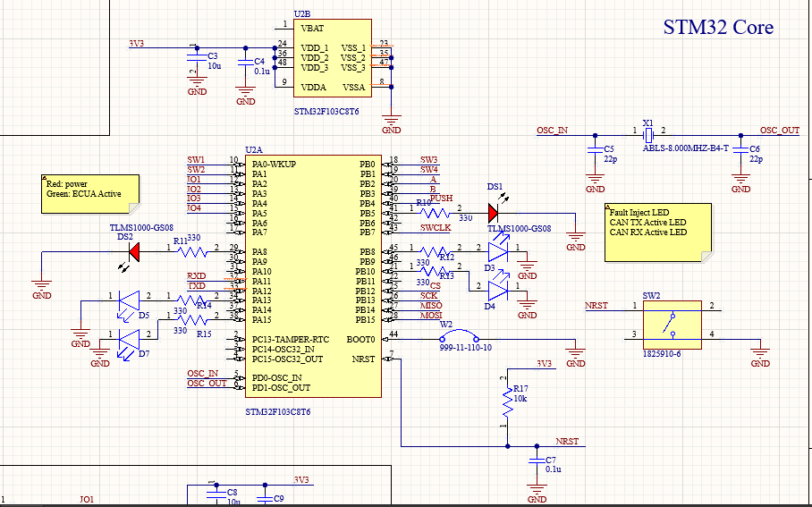The height and width of the screenshot is (507, 812).
Task: Choose the R14 resistor symbol
Action: tap(192, 300)
